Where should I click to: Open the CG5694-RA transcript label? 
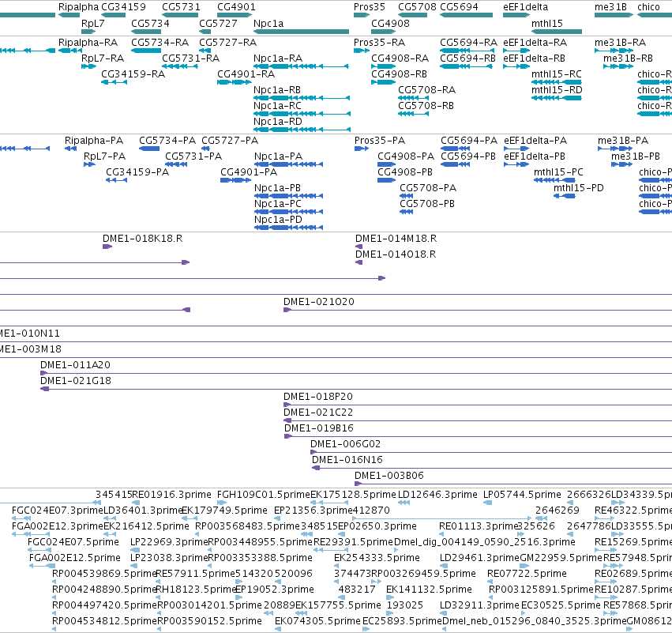tap(468, 43)
